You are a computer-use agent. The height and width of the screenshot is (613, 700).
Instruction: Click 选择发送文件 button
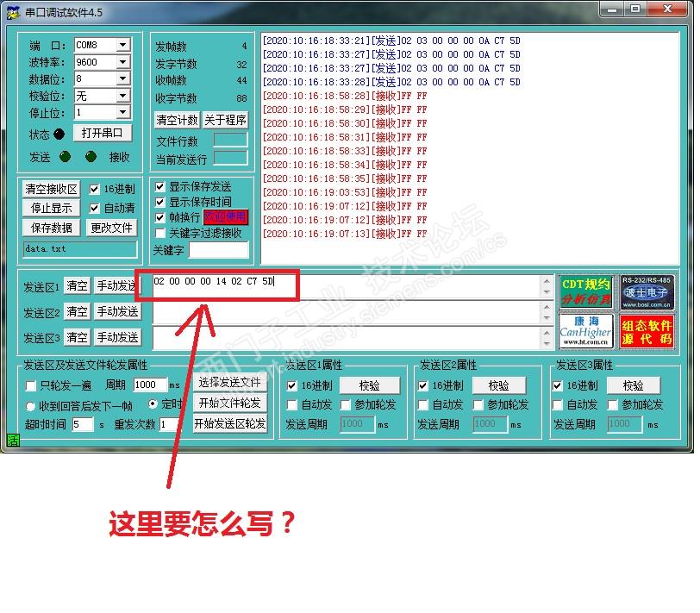click(x=229, y=382)
